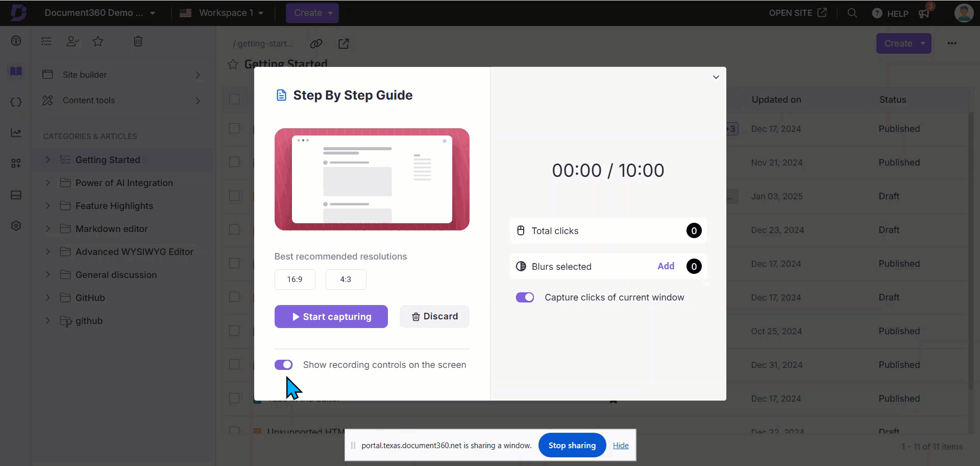
Task: Check the row checkbox for Dec 31, 2024
Action: tap(234, 364)
